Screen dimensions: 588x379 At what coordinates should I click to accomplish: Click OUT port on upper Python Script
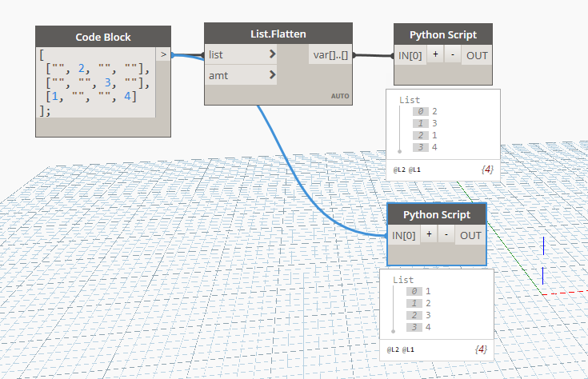point(477,55)
